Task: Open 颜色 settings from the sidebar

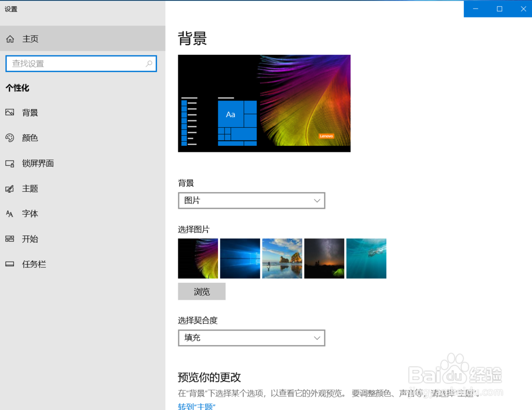Action: click(11, 138)
